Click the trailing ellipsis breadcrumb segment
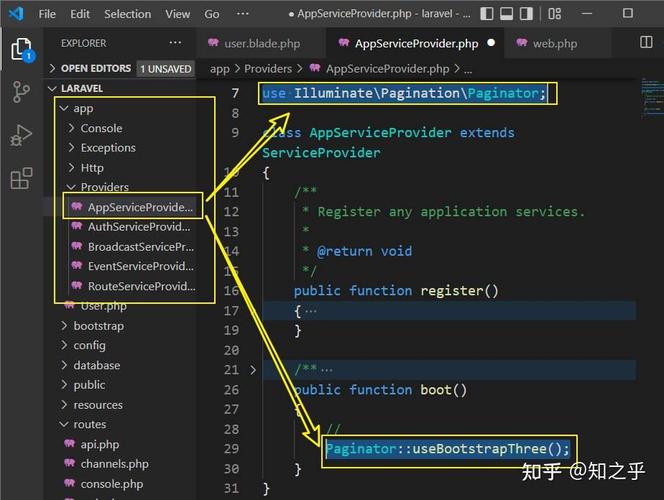The width and height of the screenshot is (664, 500). (x=468, y=70)
